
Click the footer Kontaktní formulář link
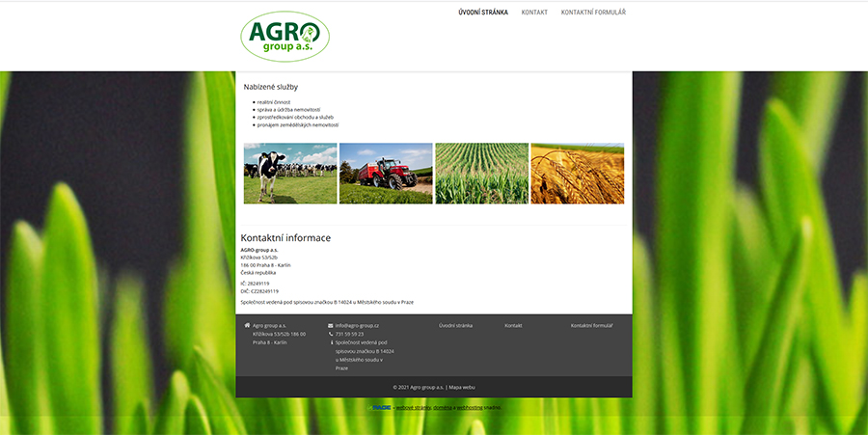[x=591, y=325]
